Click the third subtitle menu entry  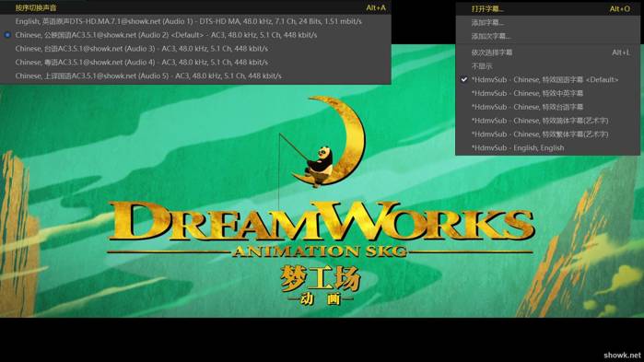(x=547, y=36)
